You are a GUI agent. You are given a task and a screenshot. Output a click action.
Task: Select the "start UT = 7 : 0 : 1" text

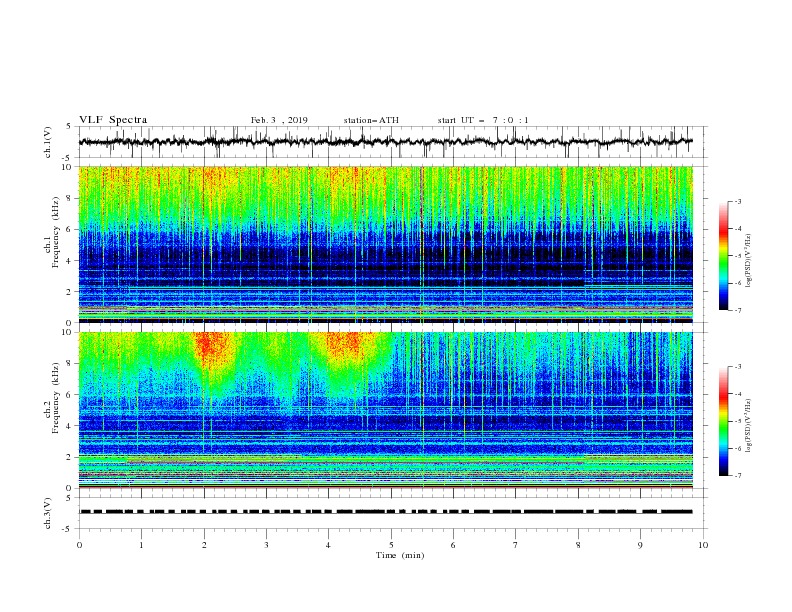[483, 120]
